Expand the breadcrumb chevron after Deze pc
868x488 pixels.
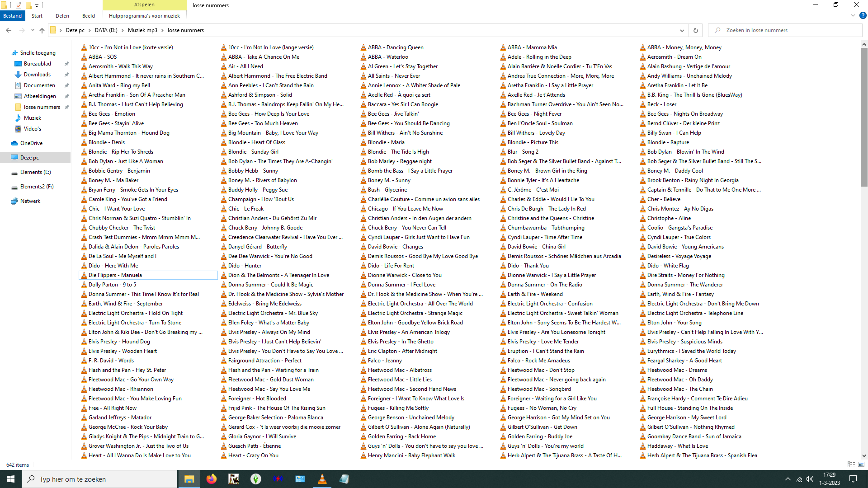(x=90, y=30)
